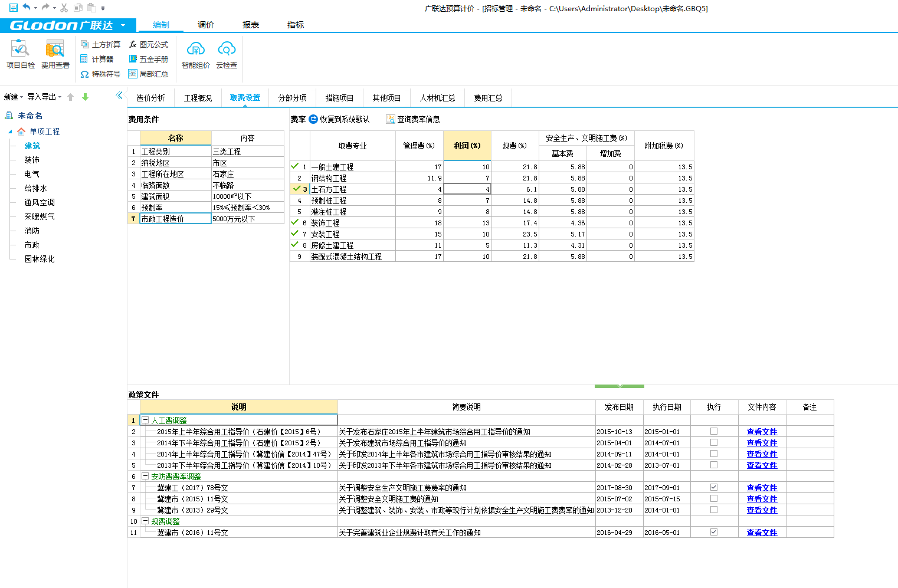Open 查看文件 link for 冀建工（2017）78号文
The width and height of the screenshot is (898, 588).
[762, 488]
